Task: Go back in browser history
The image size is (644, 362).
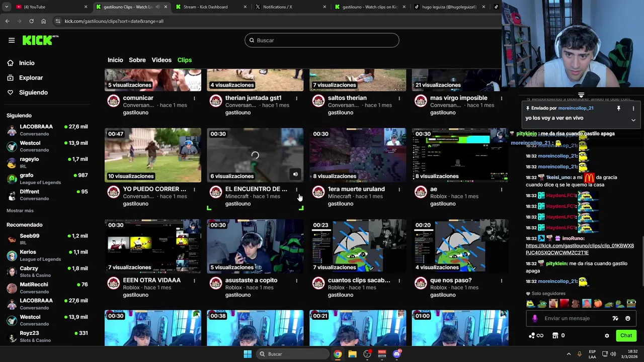Action: click(x=7, y=21)
